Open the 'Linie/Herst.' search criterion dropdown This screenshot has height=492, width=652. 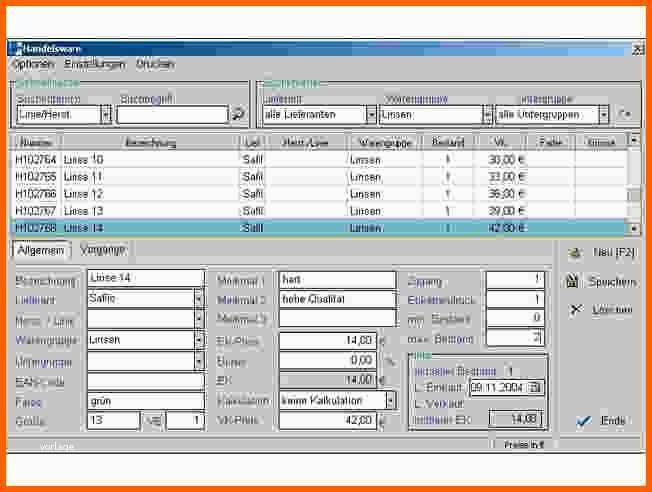106,114
